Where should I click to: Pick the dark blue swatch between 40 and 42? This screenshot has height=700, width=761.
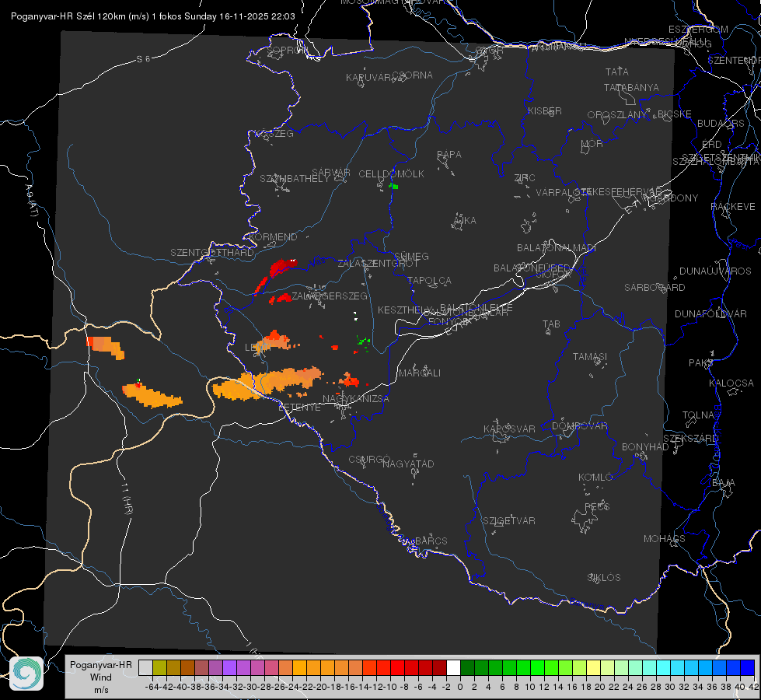[x=748, y=667]
